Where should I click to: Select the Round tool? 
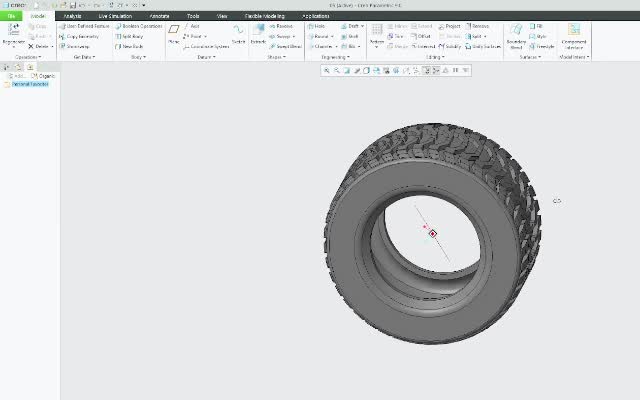pos(318,36)
